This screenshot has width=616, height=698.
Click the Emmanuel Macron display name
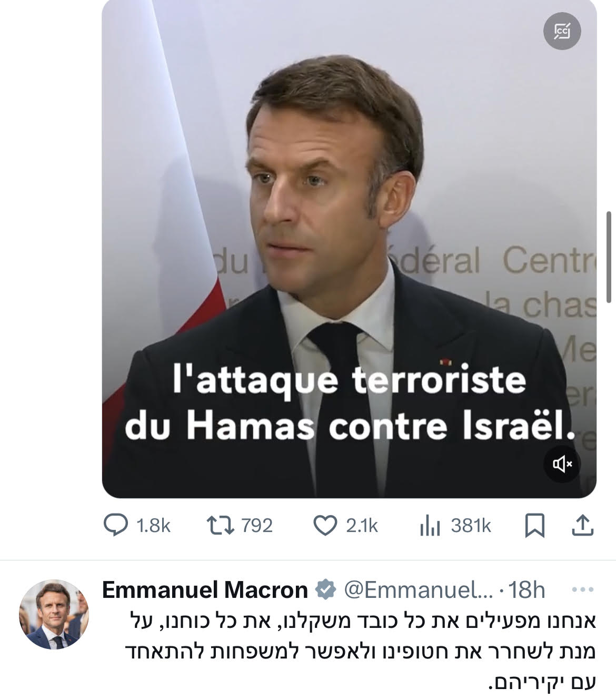pyautogui.click(x=204, y=590)
